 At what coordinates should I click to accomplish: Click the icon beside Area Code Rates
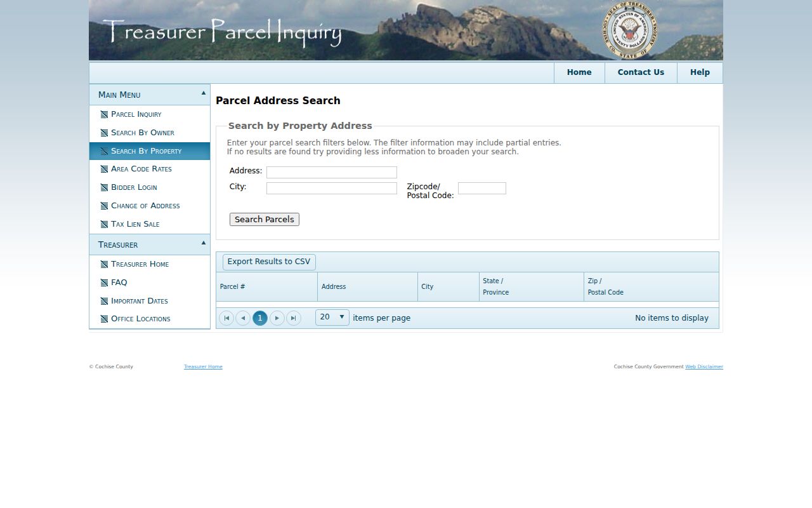[x=104, y=169]
